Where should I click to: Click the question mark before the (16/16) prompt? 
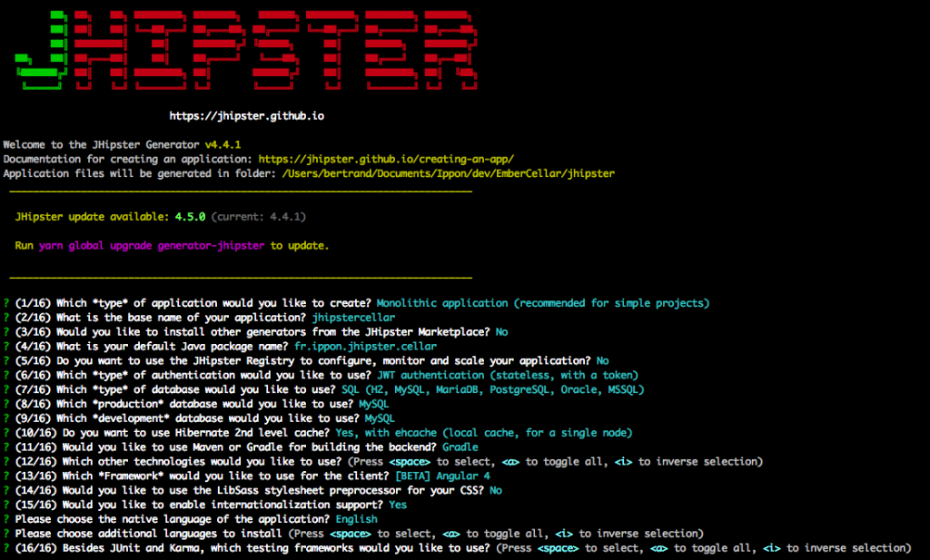6,548
